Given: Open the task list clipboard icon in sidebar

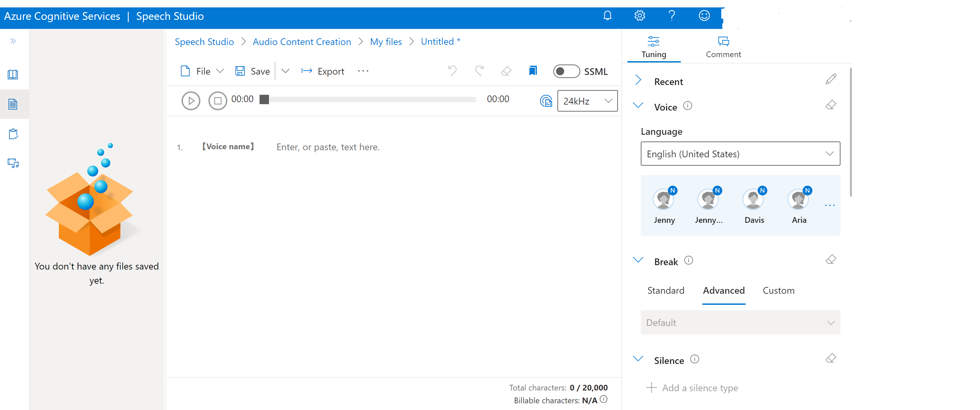Looking at the screenshot, I should pos(13,134).
